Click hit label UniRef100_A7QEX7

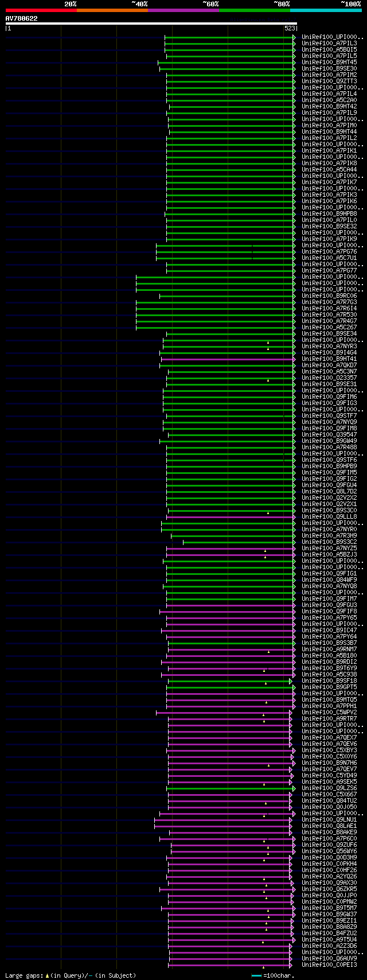click(329, 737)
